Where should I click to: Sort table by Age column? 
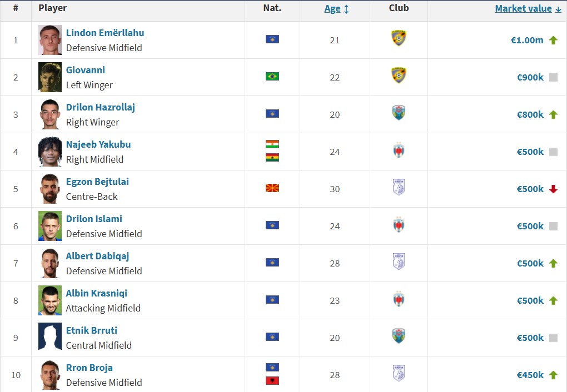point(332,9)
